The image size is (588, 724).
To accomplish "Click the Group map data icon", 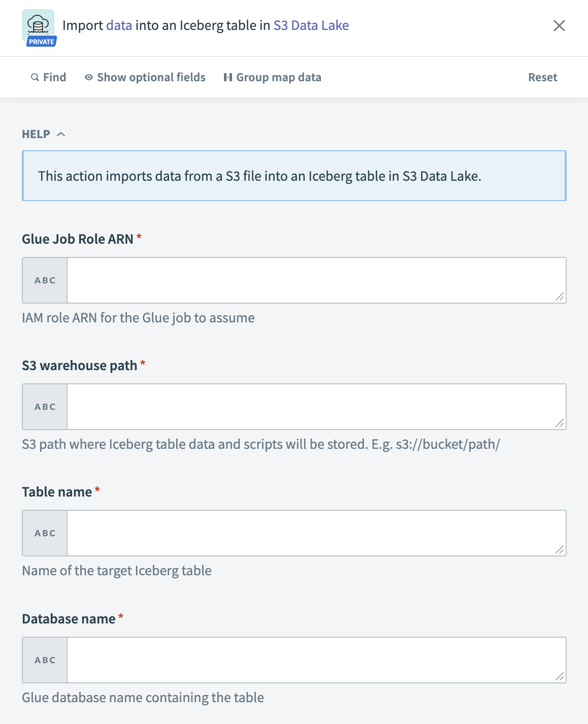I will click(x=228, y=77).
